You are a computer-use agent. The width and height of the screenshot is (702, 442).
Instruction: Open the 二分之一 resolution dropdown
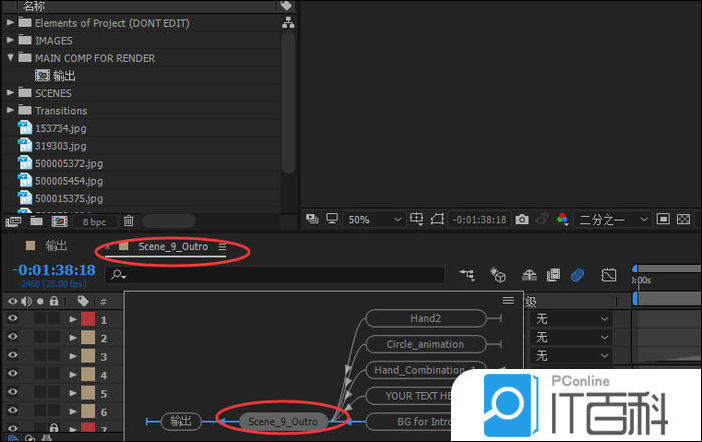[612, 219]
